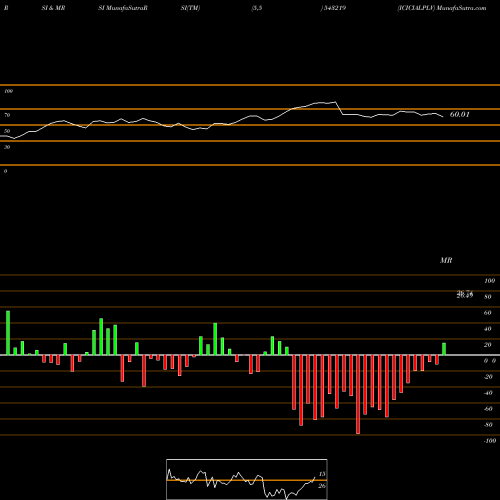Click the 'SI & MR' header text
This screenshot has height=500, width=500.
click(53, 8)
